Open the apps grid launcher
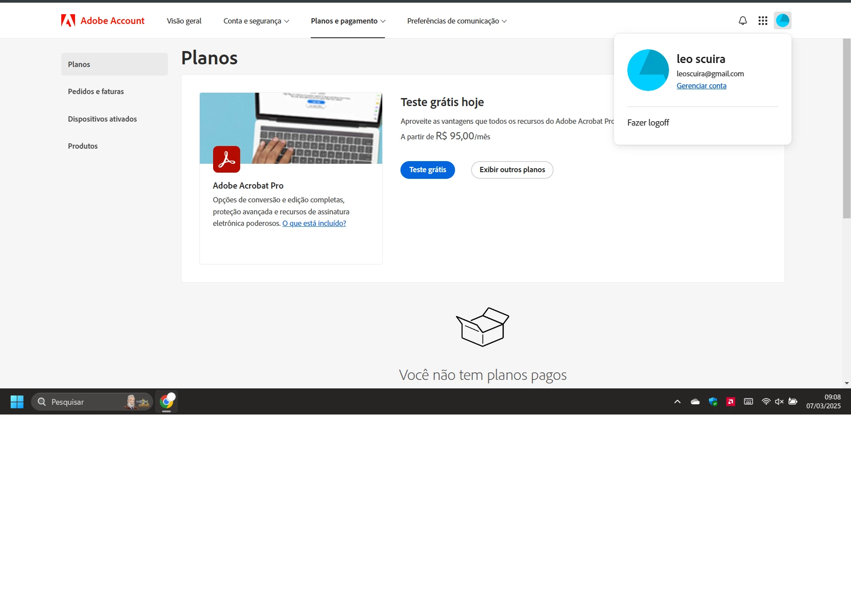Image resolution: width=851 pixels, height=616 pixels. (763, 20)
